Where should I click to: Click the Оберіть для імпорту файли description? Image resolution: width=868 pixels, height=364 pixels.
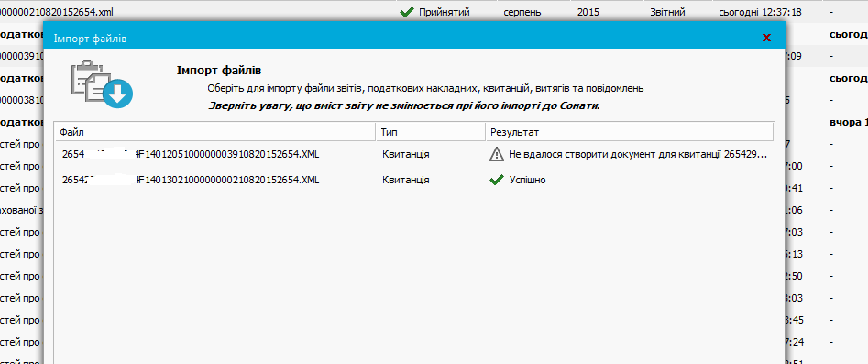(x=425, y=88)
